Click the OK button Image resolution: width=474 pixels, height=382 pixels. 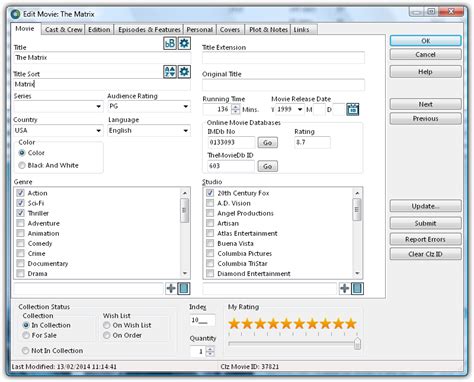[x=426, y=41]
